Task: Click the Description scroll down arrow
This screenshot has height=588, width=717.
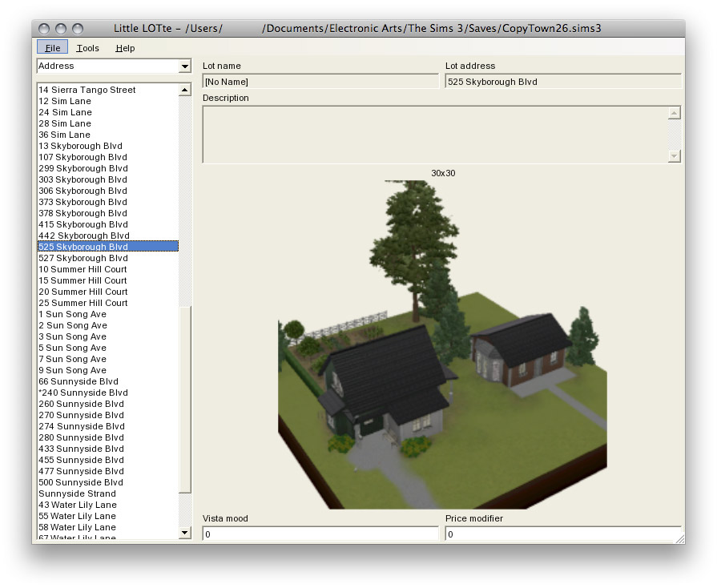Action: [674, 156]
